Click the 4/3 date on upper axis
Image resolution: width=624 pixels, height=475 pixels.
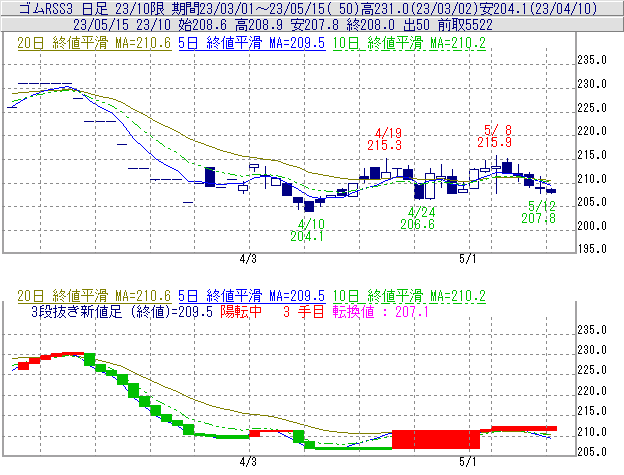click(249, 258)
